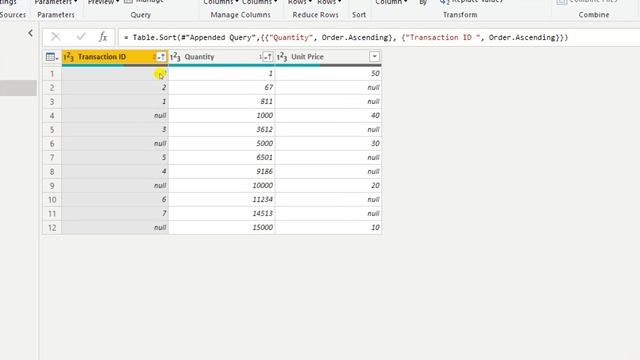Open the fx function icon
The image size is (640, 360).
(103, 37)
